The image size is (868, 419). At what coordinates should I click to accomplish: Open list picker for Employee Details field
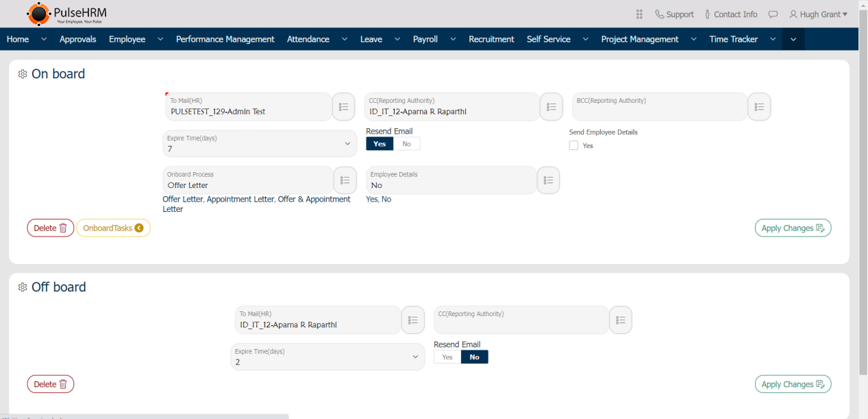click(548, 180)
